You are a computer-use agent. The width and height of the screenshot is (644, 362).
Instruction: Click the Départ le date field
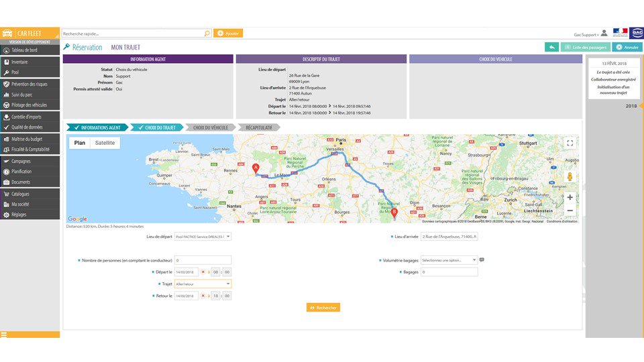tap(186, 271)
